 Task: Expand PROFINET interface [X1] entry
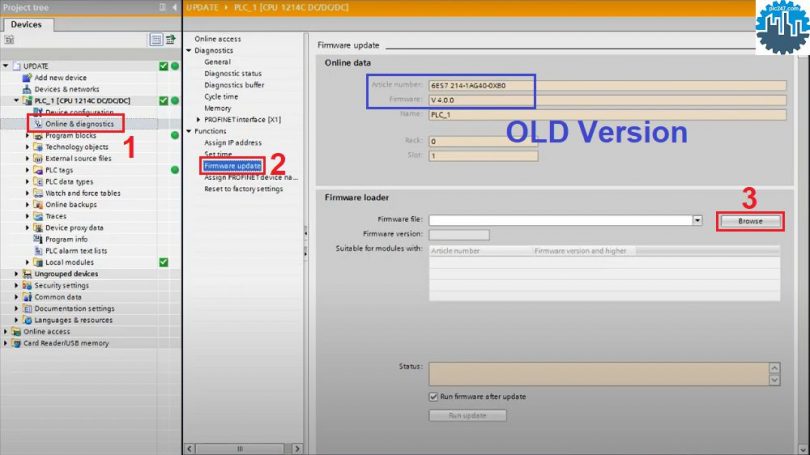pos(198,119)
